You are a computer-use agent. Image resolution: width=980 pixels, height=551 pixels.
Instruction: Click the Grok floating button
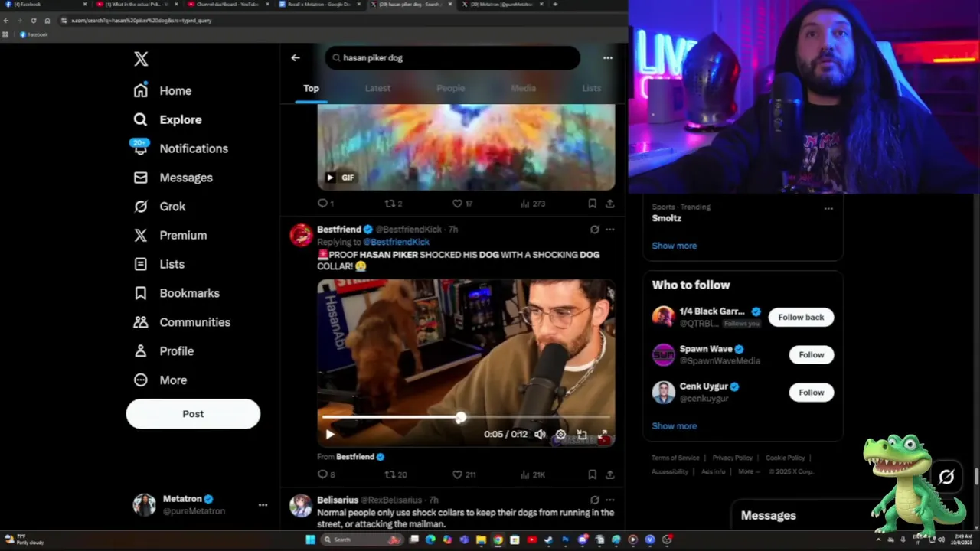(x=946, y=477)
